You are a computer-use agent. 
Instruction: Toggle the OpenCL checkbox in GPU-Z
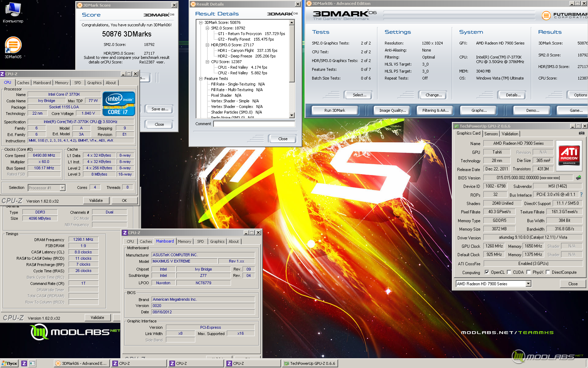click(x=487, y=272)
